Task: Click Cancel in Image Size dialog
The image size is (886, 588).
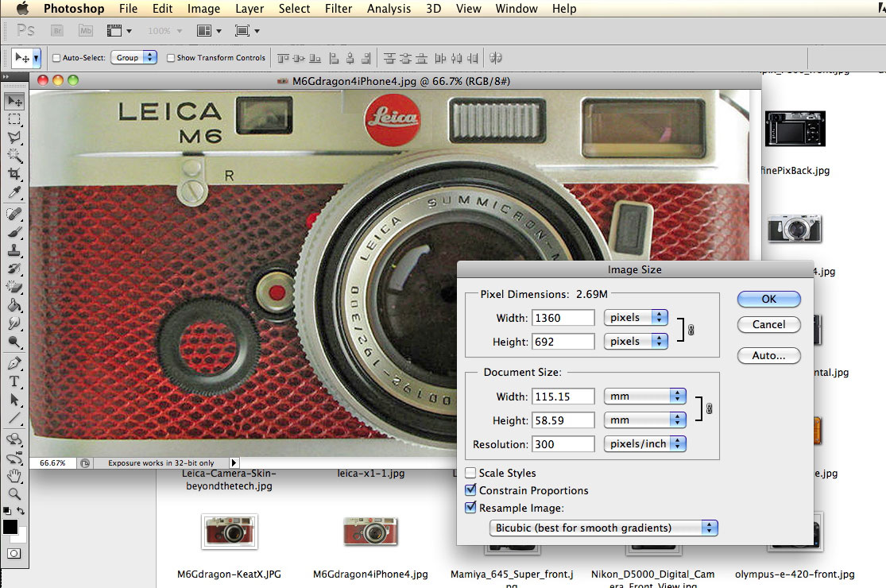Action: pyautogui.click(x=769, y=324)
